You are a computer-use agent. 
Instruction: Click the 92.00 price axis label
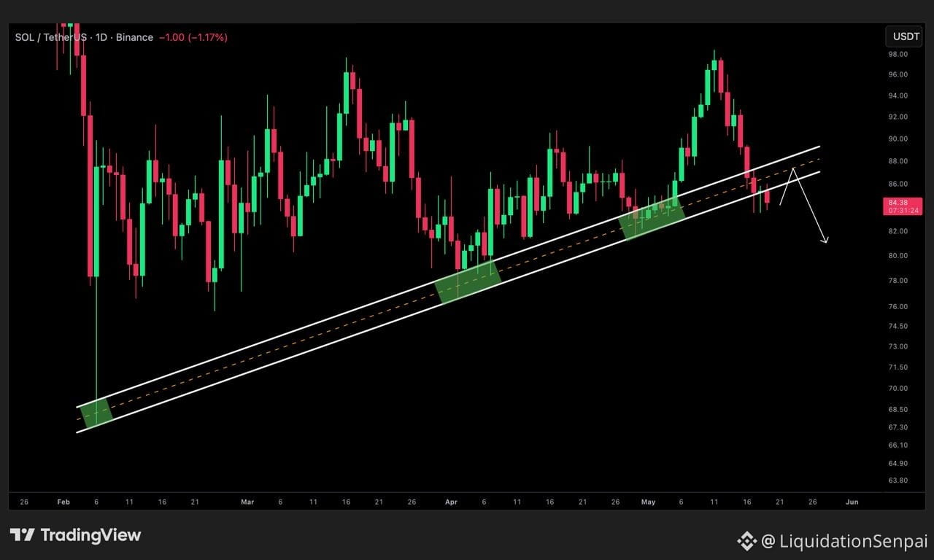tap(898, 117)
